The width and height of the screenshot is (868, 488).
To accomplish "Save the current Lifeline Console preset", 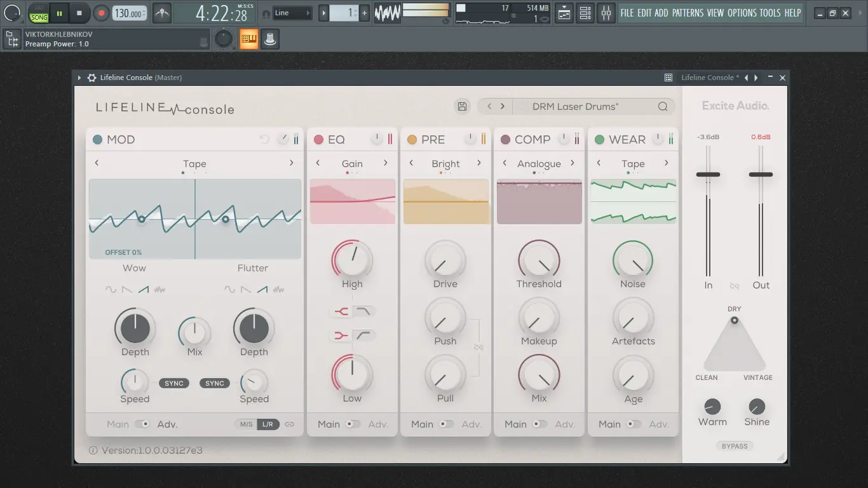I will pos(462,106).
